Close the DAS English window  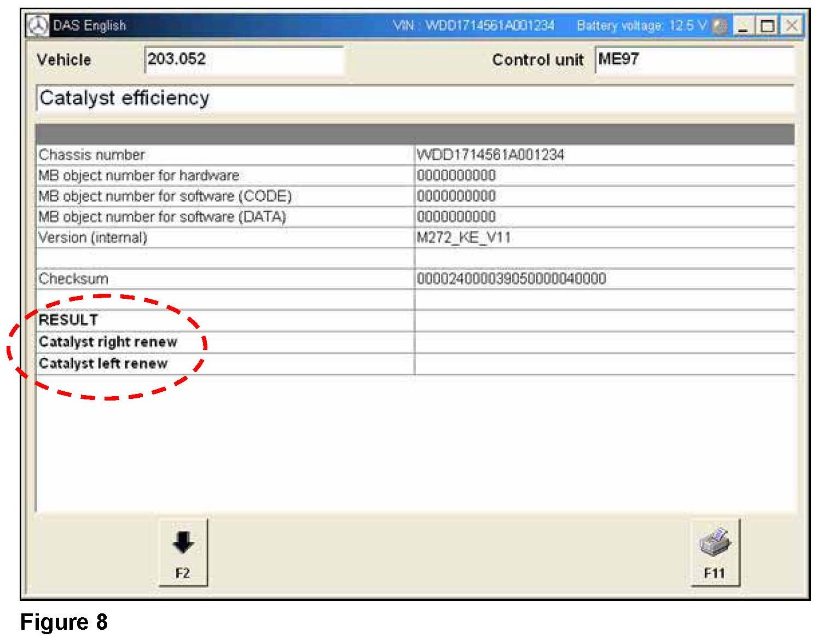791,26
